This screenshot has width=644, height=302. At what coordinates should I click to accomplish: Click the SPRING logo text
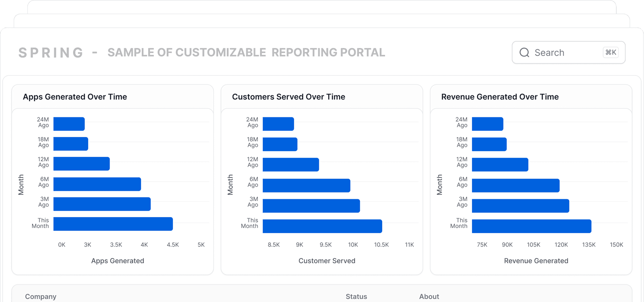51,53
